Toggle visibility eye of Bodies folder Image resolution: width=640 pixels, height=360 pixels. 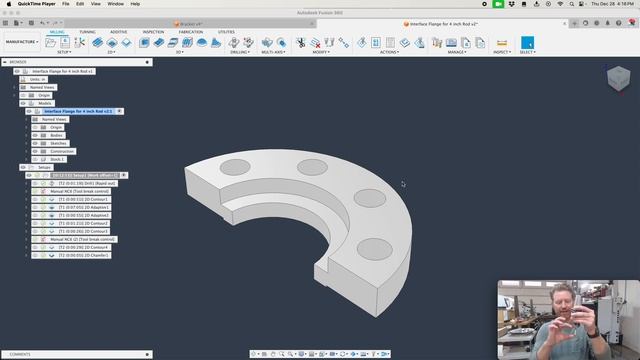(x=35, y=135)
